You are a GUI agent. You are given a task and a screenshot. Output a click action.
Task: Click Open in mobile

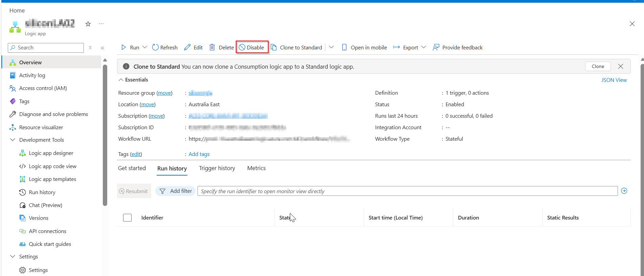pyautogui.click(x=364, y=47)
